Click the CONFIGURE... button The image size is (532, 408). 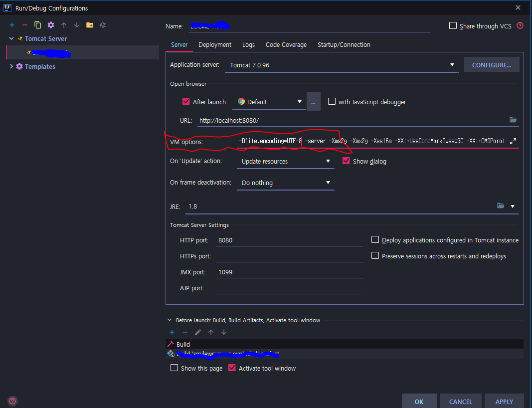[492, 65]
